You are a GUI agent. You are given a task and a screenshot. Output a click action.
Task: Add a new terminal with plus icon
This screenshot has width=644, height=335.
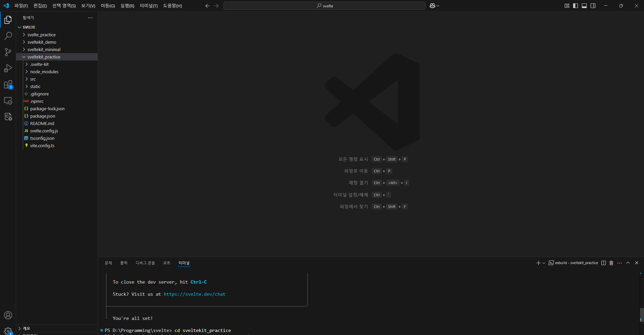[x=538, y=263]
